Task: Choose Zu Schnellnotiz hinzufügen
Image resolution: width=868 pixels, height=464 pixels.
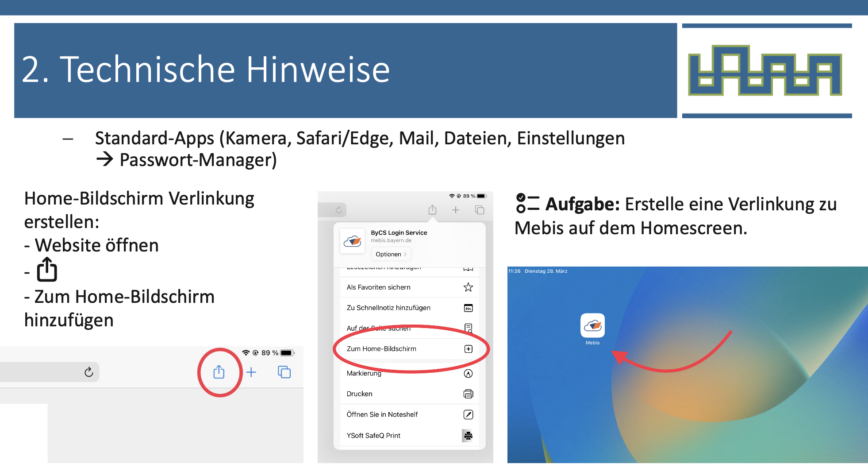Action: pyautogui.click(x=388, y=308)
